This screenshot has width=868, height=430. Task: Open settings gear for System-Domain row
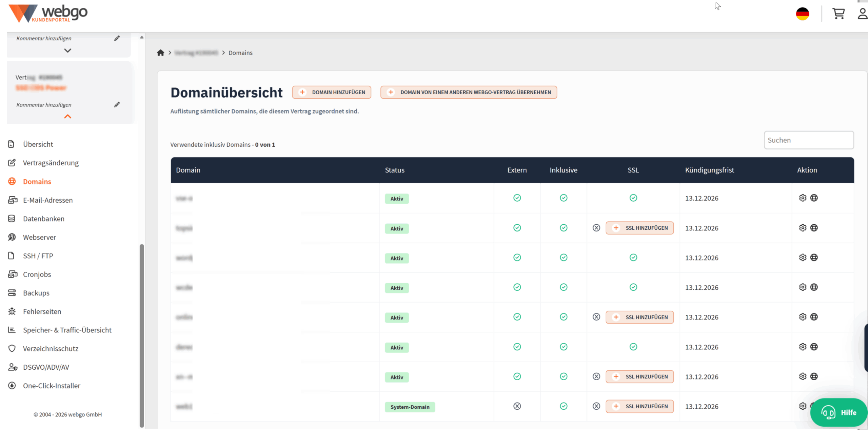(x=803, y=406)
